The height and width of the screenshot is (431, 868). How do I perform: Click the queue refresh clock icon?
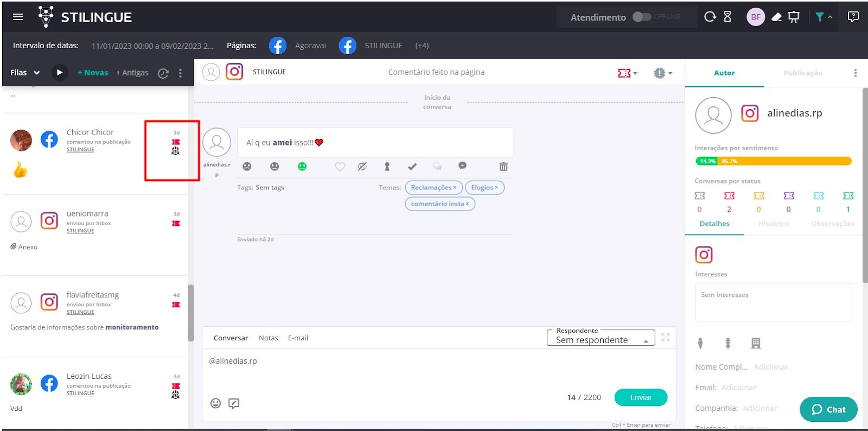pyautogui.click(x=163, y=73)
